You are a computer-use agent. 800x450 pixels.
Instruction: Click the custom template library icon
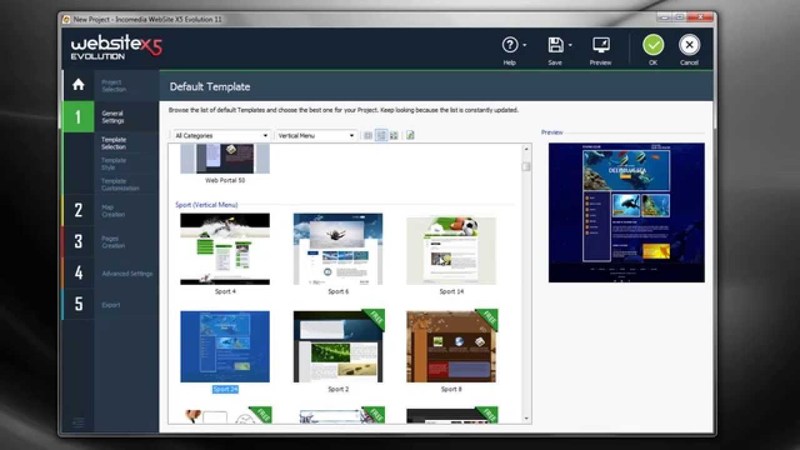point(411,135)
